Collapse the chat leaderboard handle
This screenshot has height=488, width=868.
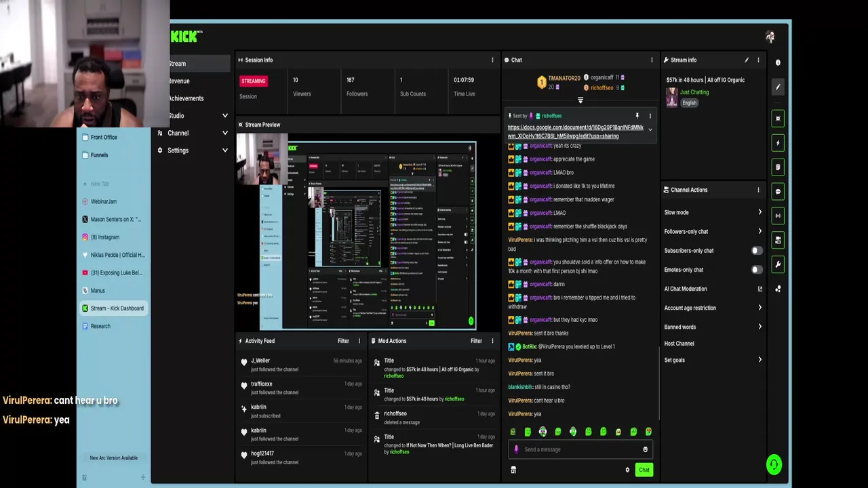[x=580, y=100]
